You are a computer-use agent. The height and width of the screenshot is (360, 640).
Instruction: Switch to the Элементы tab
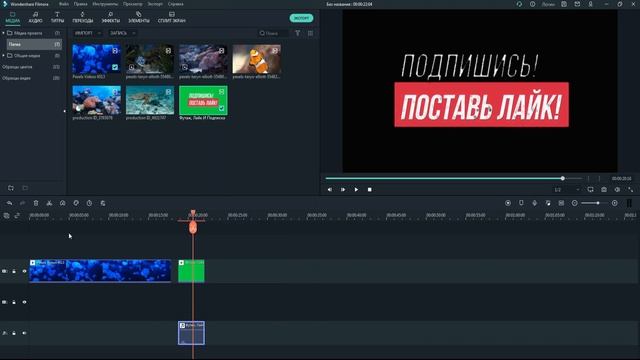[x=139, y=17]
